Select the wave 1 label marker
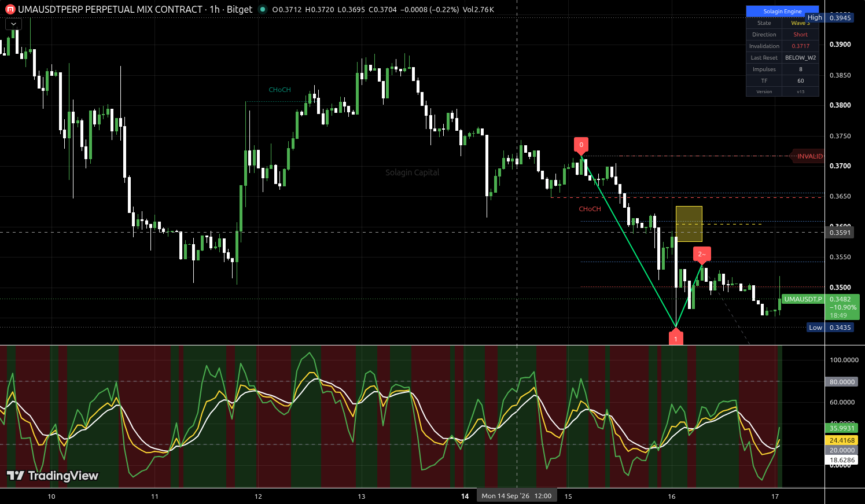 click(x=676, y=339)
